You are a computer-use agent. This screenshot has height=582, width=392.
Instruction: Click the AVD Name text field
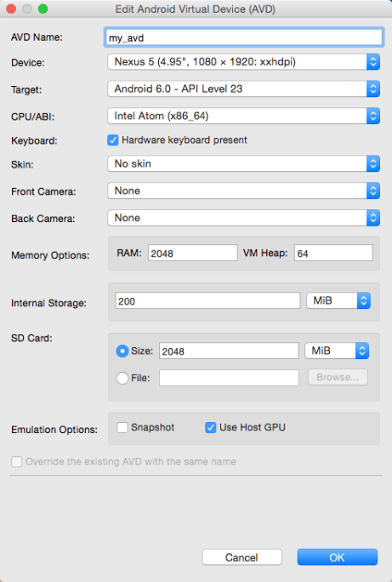[x=244, y=37]
